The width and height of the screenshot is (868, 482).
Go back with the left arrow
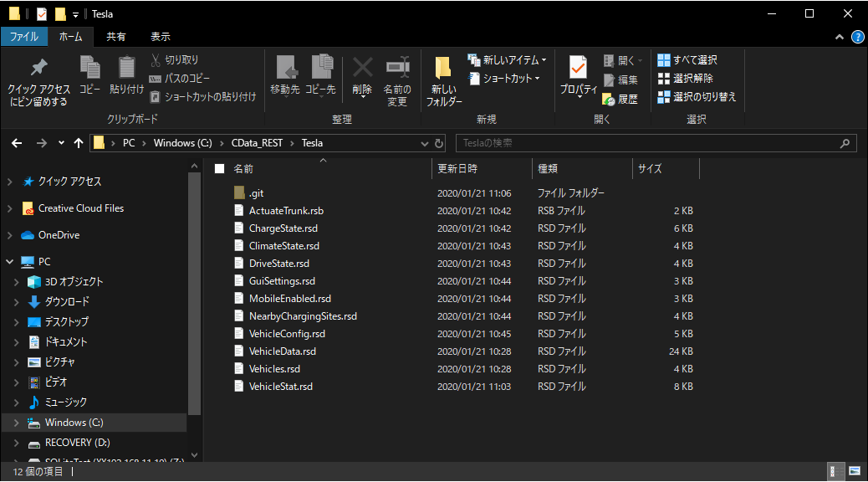click(x=17, y=143)
